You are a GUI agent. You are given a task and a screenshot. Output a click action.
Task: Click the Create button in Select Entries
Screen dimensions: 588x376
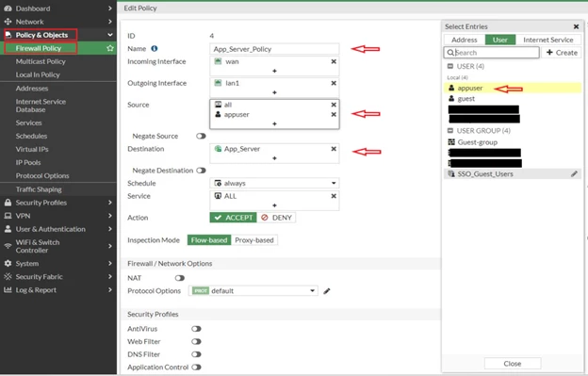[x=562, y=53]
